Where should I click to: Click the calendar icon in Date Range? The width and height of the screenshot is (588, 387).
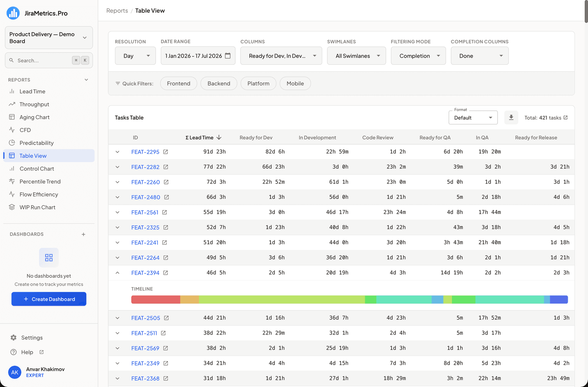point(228,56)
